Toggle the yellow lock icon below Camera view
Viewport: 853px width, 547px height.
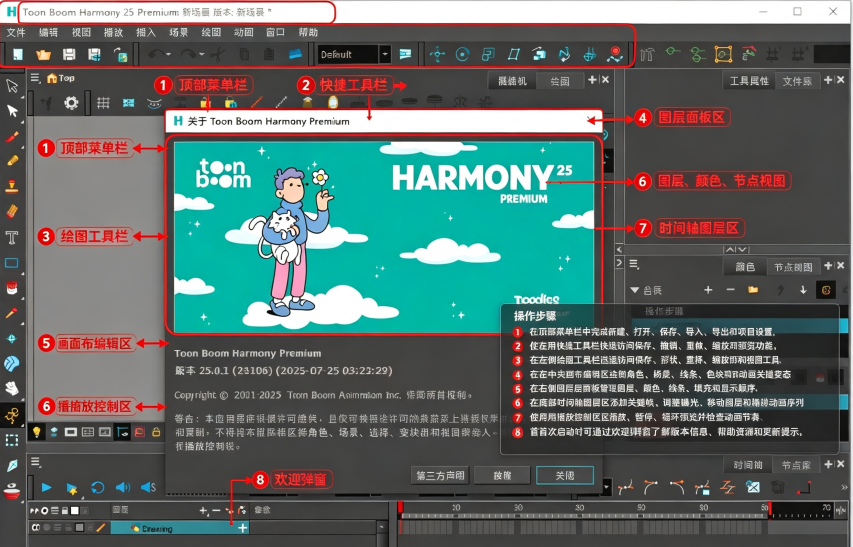[156, 432]
